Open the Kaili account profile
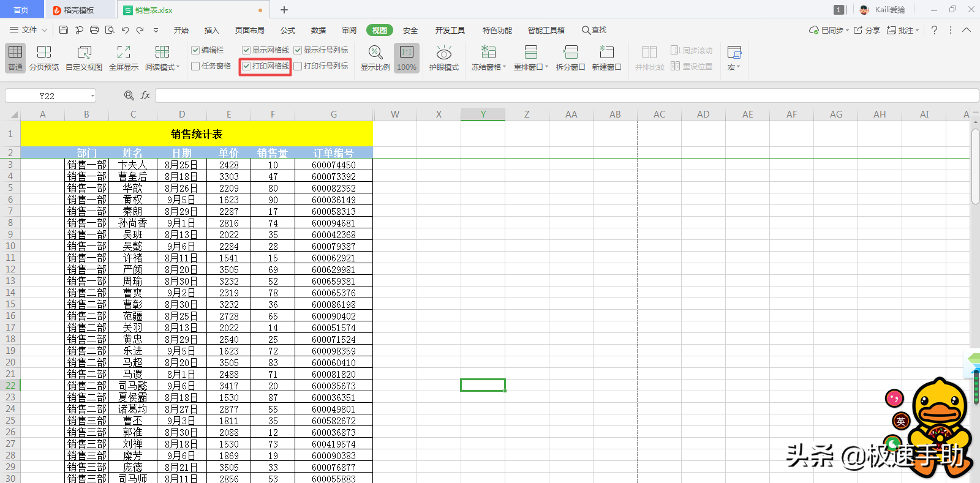 883,10
